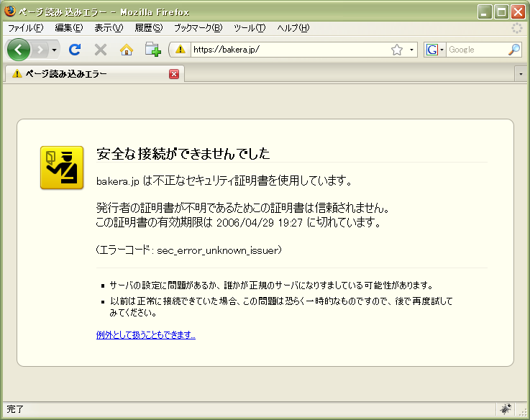The height and width of the screenshot is (420, 530).
Task: Open a new tab with the green plus icon
Action: click(152, 50)
